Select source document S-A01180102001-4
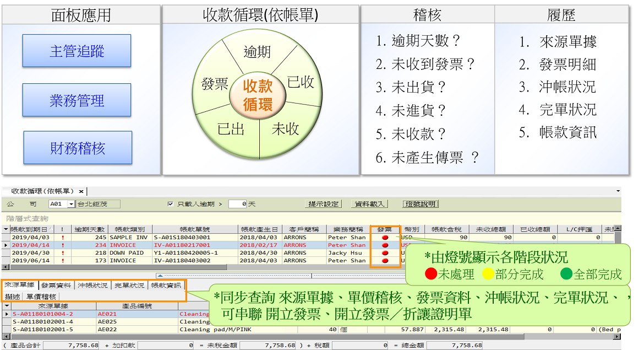The height and width of the screenshot is (350, 644). point(53,322)
